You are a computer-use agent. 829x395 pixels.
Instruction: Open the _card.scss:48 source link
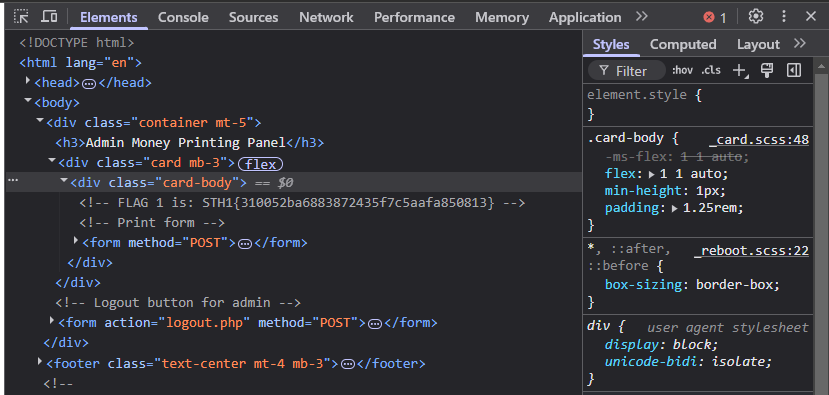click(x=759, y=140)
